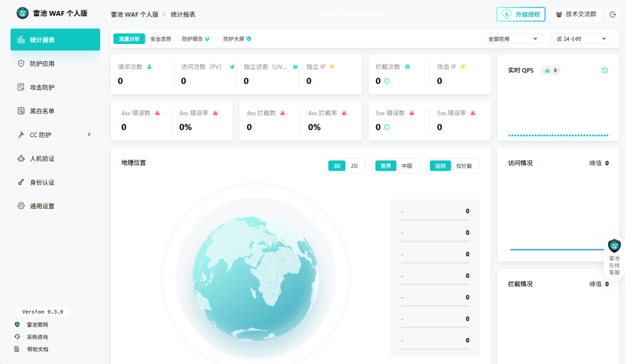Screen dimensions: 625x364
Task: Click the 人机验证 robot icon
Action: tap(21, 159)
